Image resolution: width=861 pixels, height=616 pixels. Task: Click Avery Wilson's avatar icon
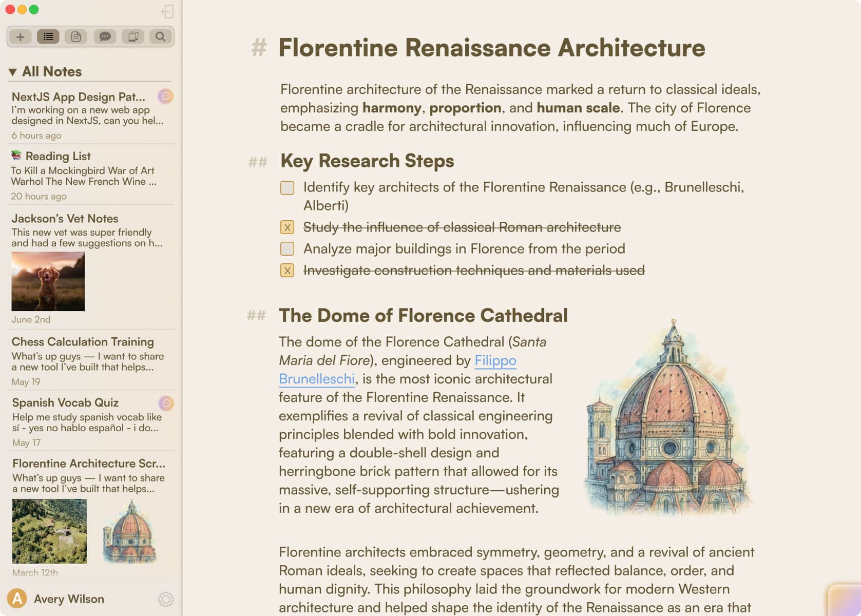click(17, 599)
